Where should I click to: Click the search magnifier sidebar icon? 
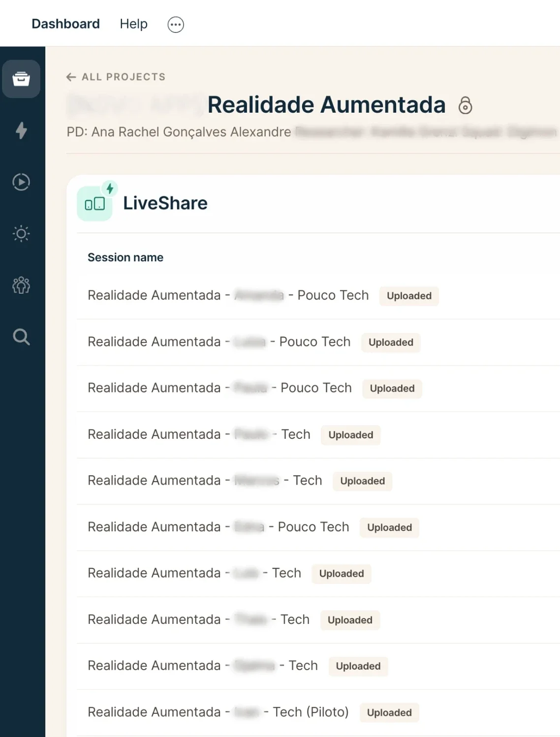21,337
